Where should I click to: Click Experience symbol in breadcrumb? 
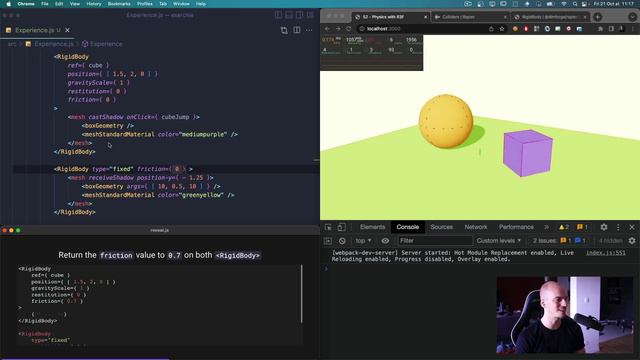pos(106,44)
